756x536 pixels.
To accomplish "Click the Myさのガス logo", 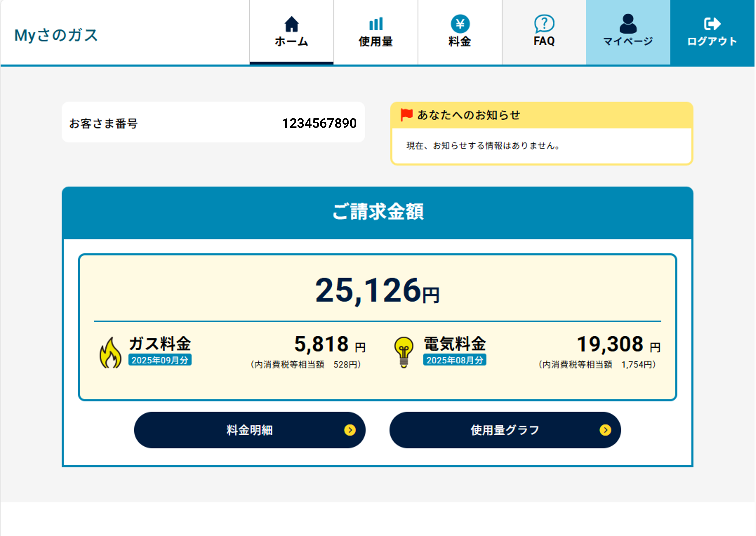I will pyautogui.click(x=56, y=35).
